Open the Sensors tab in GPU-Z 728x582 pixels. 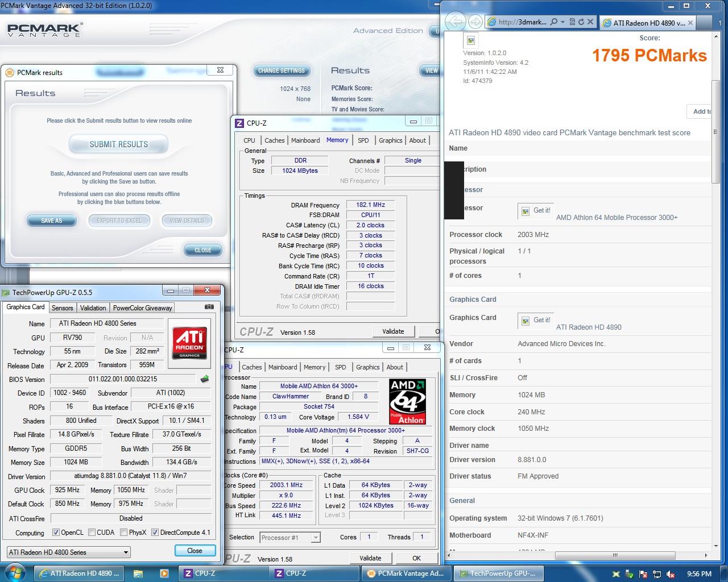pos(63,308)
